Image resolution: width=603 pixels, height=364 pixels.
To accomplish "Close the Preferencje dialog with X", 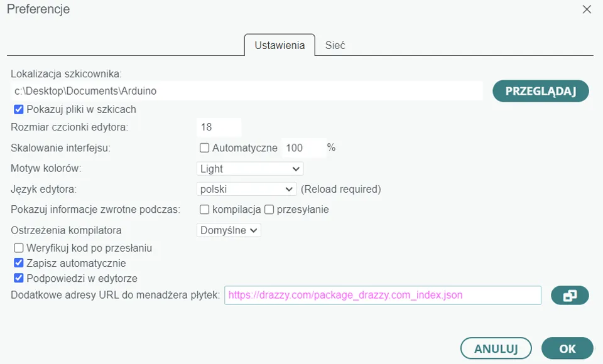I will click(x=587, y=9).
